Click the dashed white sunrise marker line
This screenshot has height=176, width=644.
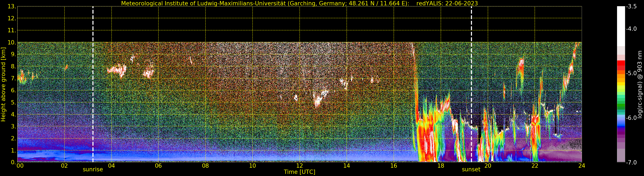click(x=93, y=84)
